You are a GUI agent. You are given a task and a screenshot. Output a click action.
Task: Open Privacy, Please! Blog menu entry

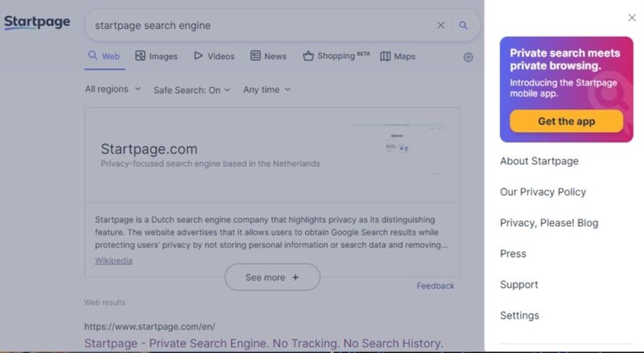tap(549, 222)
